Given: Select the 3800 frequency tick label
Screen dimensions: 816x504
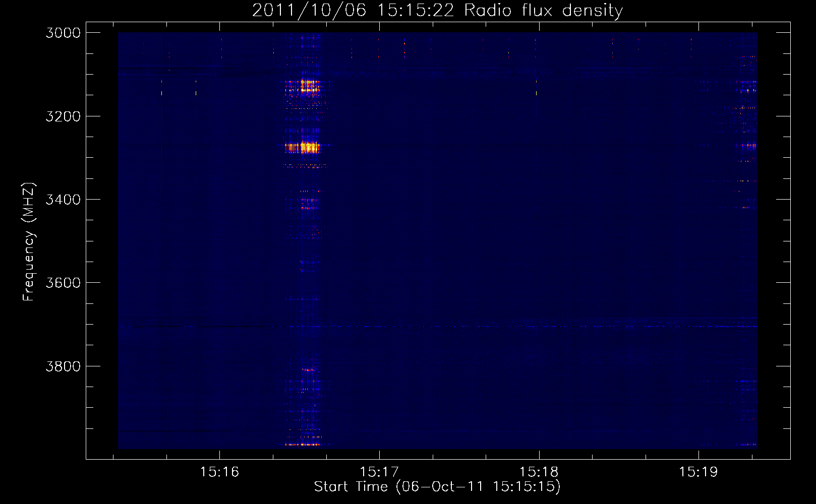Looking at the screenshot, I should (x=63, y=366).
